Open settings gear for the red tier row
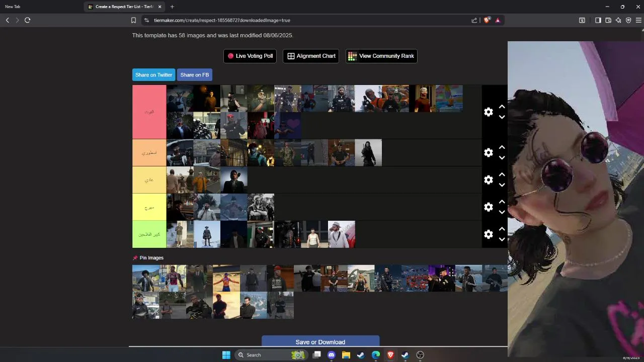644x362 pixels. [x=489, y=112]
